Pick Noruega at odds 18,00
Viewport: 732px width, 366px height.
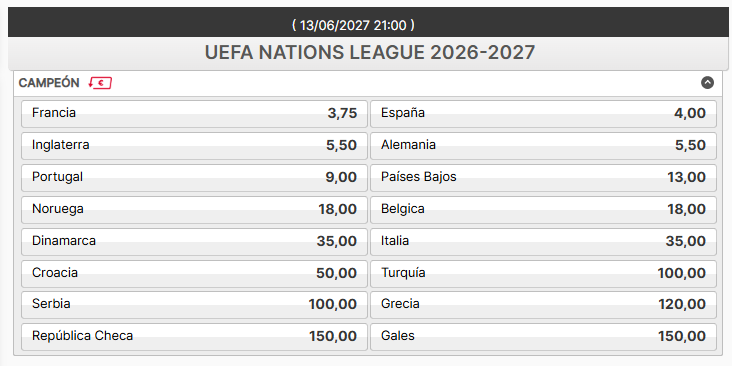tap(194, 210)
